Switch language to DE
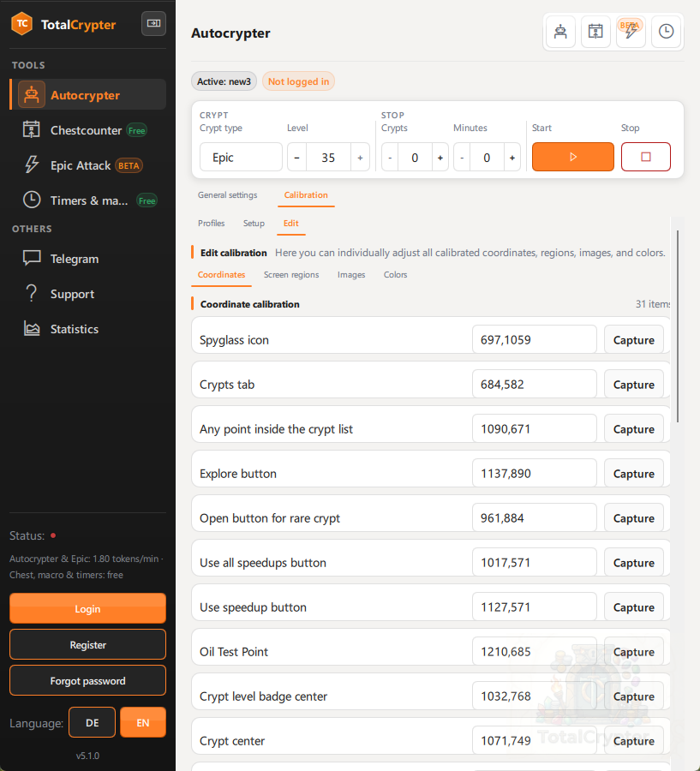Viewport: 700px width, 771px height. point(92,722)
